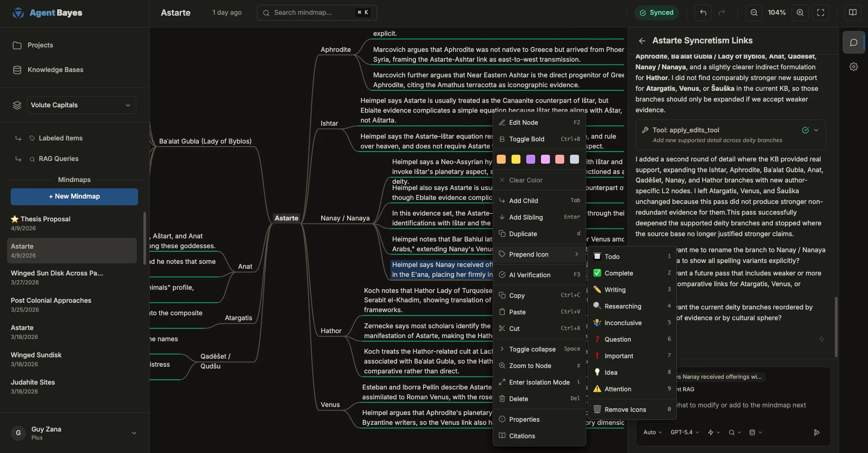This screenshot has height=453, width=868.
Task: Send the chat prompt with the arrow icon
Action: [816, 432]
